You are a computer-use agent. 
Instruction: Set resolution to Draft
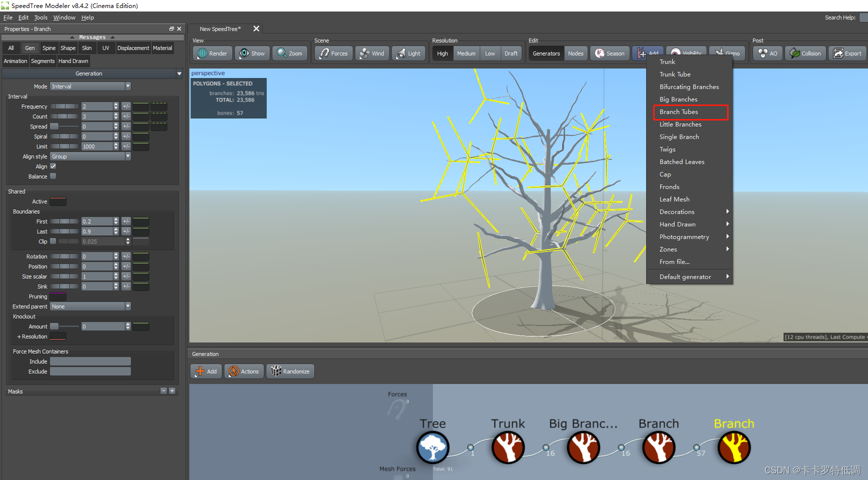(x=511, y=53)
